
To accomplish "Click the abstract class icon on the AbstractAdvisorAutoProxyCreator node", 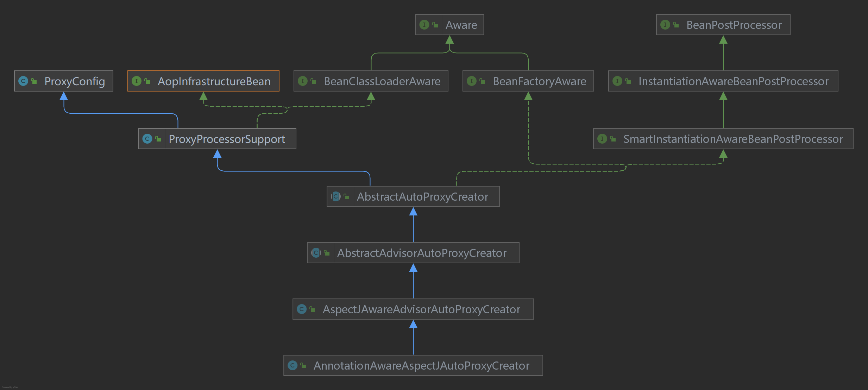I will coord(316,253).
